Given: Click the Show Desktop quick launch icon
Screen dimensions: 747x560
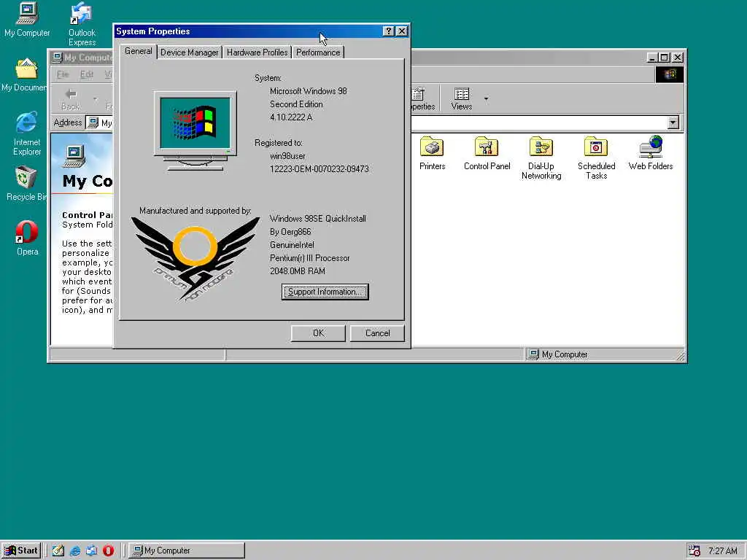Looking at the screenshot, I should point(58,551).
